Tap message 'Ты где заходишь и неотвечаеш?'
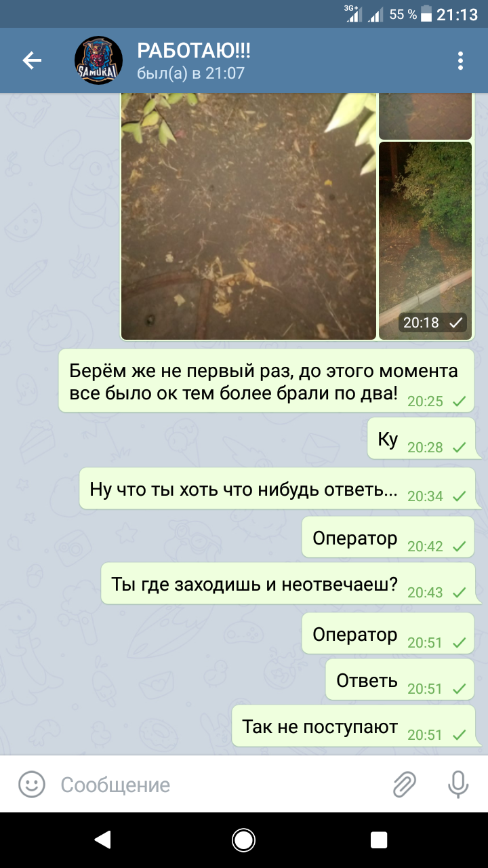The width and height of the screenshot is (488, 868). coord(288,584)
